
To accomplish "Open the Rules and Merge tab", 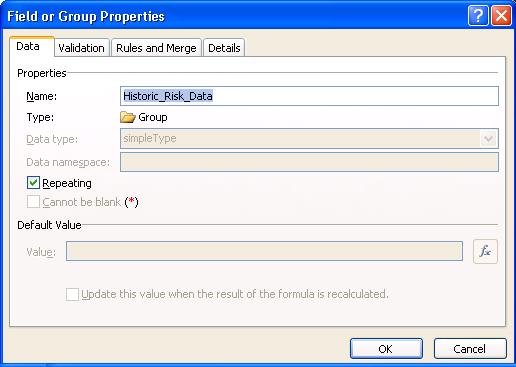I will (x=156, y=48).
